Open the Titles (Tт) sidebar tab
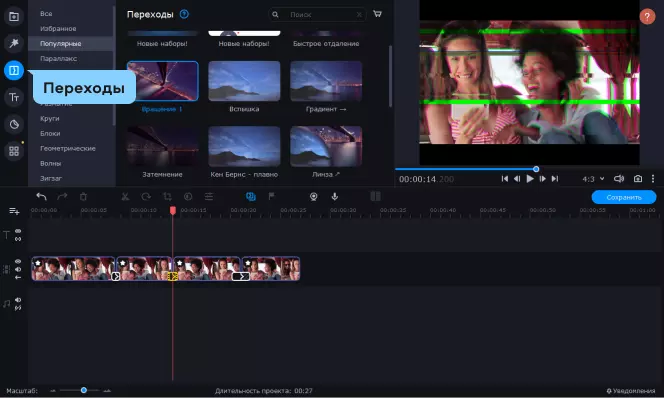The image size is (664, 398). (14, 97)
